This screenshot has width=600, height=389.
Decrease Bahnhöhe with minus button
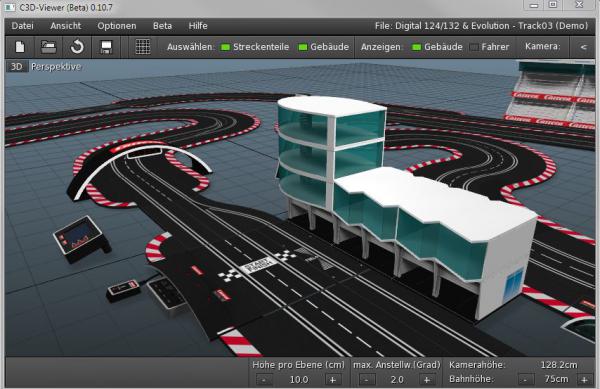pyautogui.click(x=525, y=379)
